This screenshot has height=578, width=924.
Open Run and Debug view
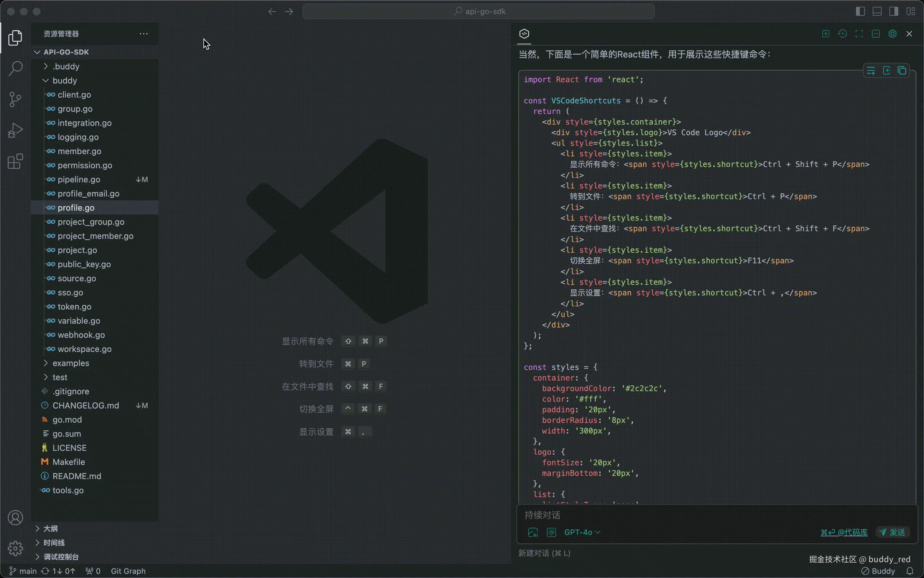15,130
